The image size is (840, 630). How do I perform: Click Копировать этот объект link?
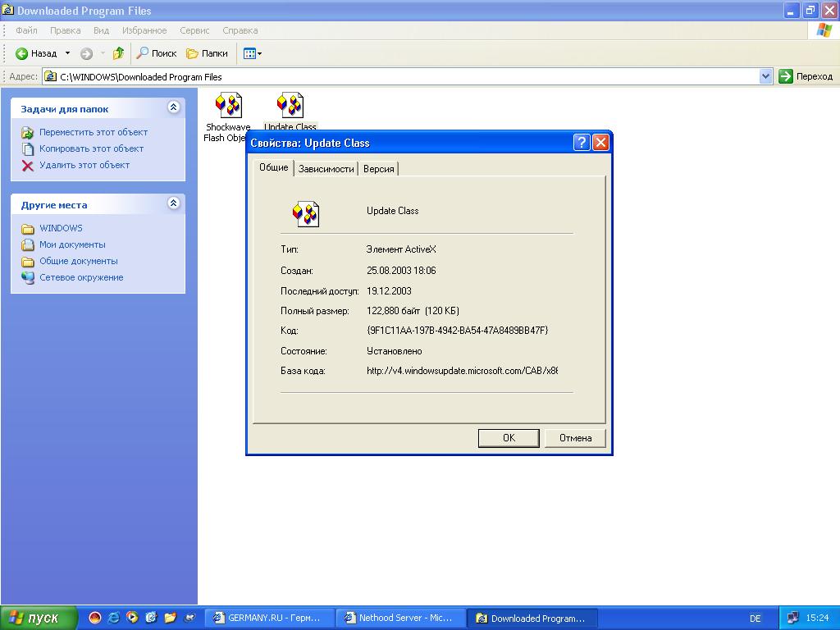pyautogui.click(x=91, y=148)
